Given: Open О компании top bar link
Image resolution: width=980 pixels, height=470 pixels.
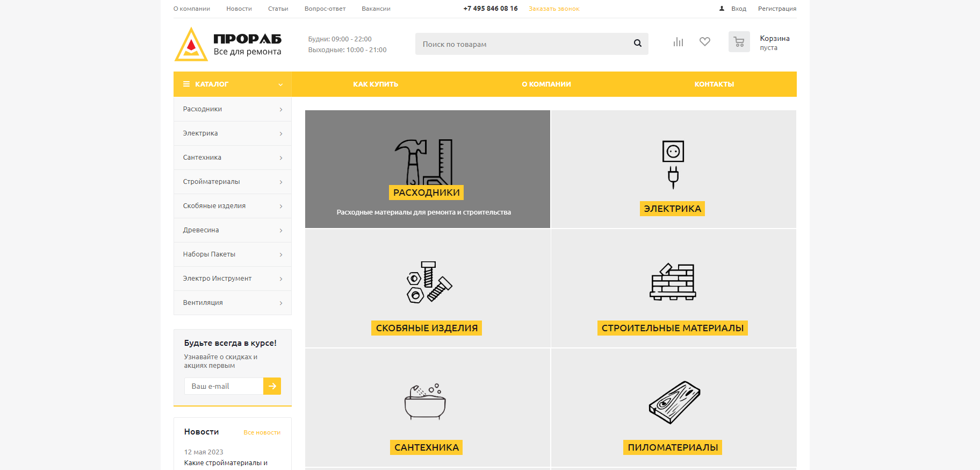Looking at the screenshot, I should [x=192, y=9].
